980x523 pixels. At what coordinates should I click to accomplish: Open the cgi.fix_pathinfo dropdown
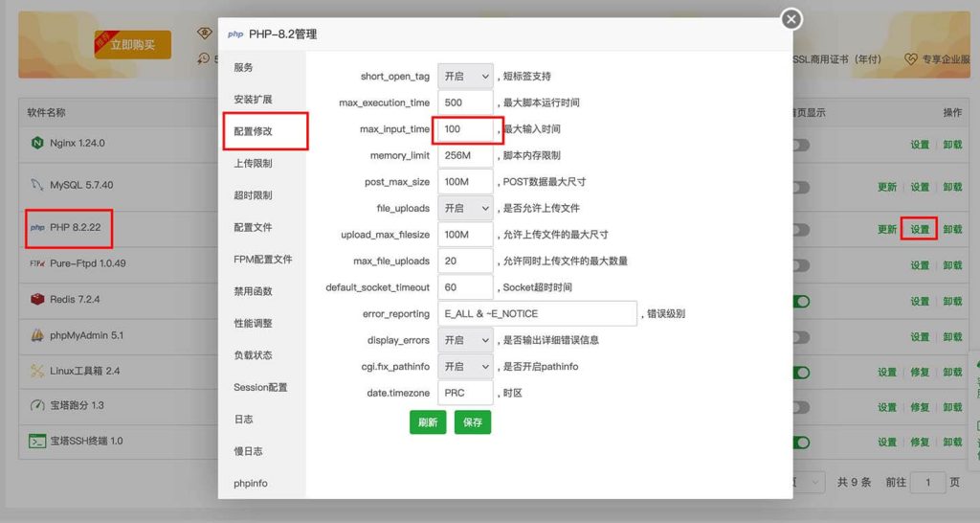pyautogui.click(x=466, y=367)
